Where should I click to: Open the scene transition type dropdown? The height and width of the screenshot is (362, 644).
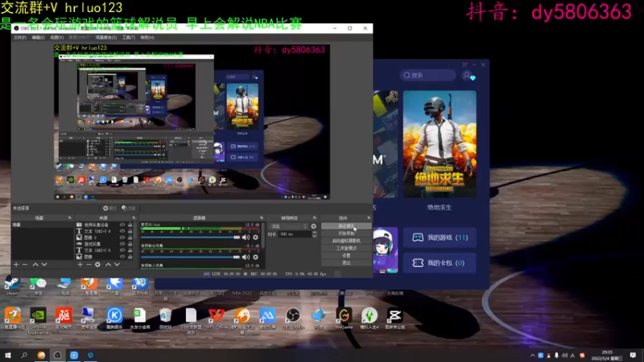point(288,226)
